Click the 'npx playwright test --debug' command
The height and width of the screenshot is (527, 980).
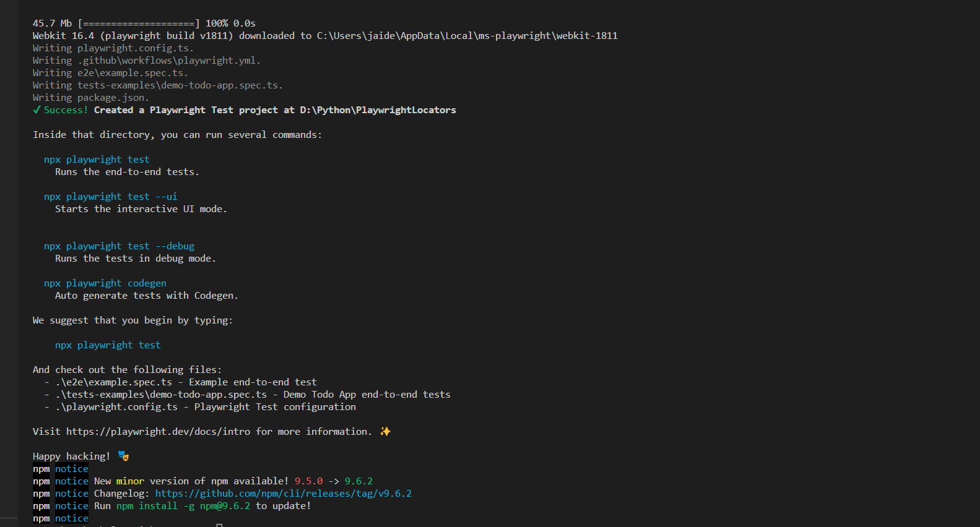click(119, 246)
